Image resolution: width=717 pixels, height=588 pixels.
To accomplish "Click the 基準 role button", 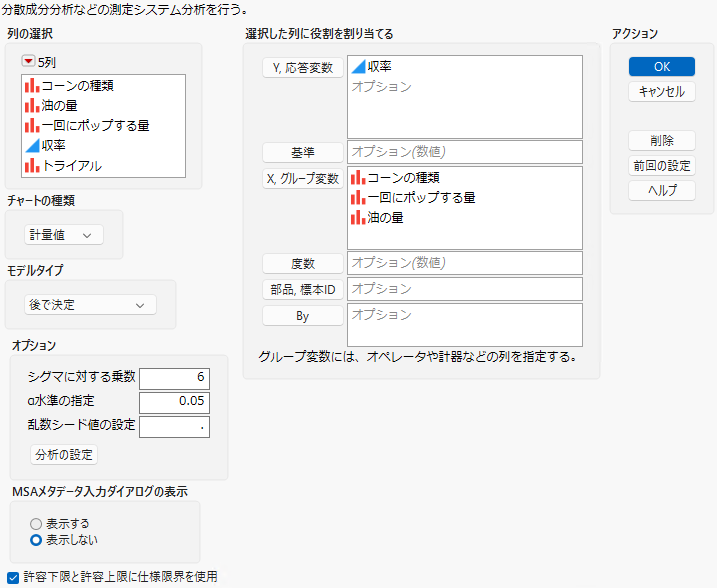I will tap(303, 152).
